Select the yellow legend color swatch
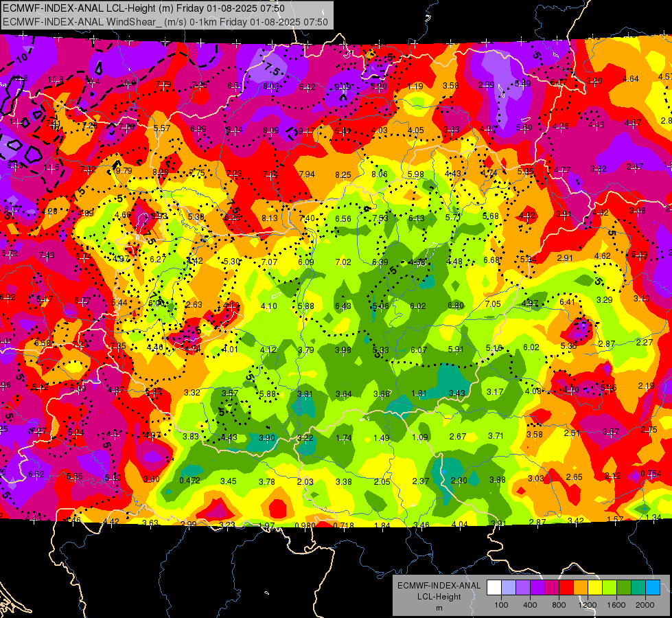 [595, 587]
